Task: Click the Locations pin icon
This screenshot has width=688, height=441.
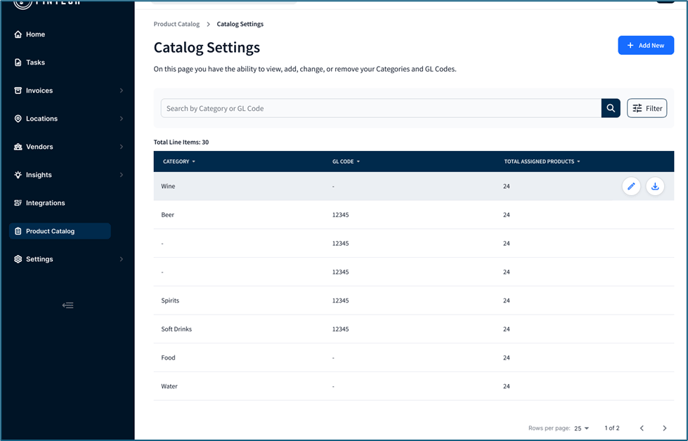Action: [18, 118]
